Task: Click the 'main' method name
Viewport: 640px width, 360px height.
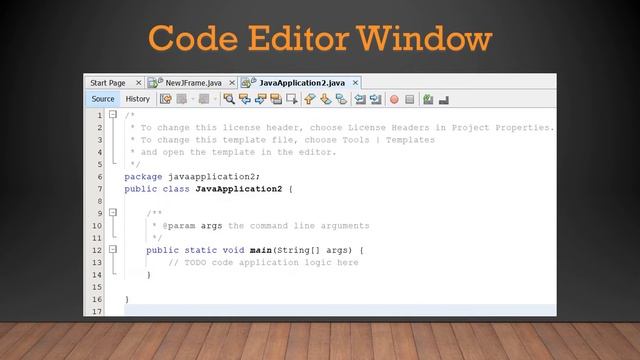Action: [261, 250]
